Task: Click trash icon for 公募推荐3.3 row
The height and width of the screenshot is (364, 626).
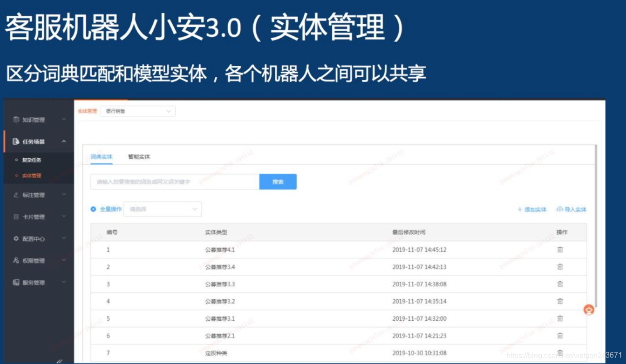Action: [x=560, y=284]
